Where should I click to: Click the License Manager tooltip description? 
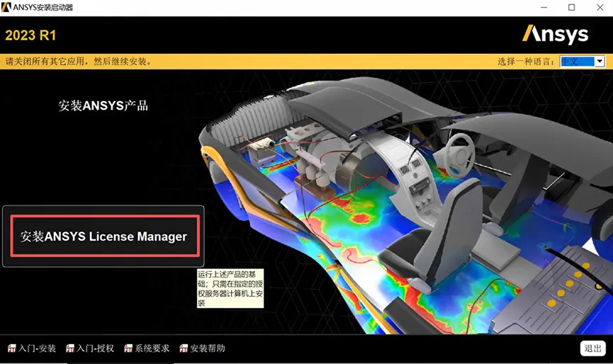click(x=230, y=288)
